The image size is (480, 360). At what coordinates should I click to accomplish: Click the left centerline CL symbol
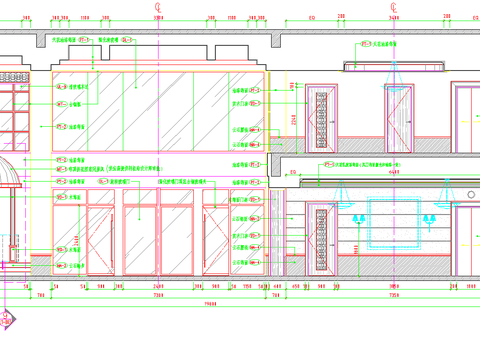(158, 7)
